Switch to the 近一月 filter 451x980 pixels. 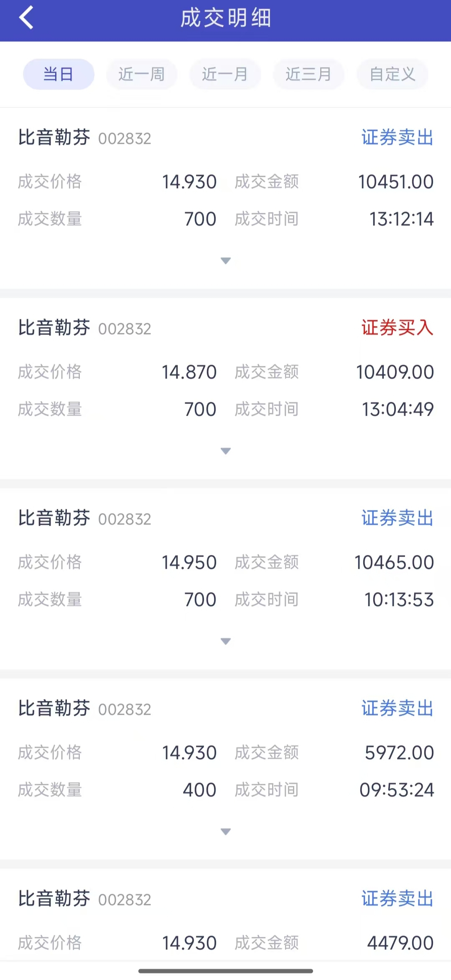(x=225, y=74)
